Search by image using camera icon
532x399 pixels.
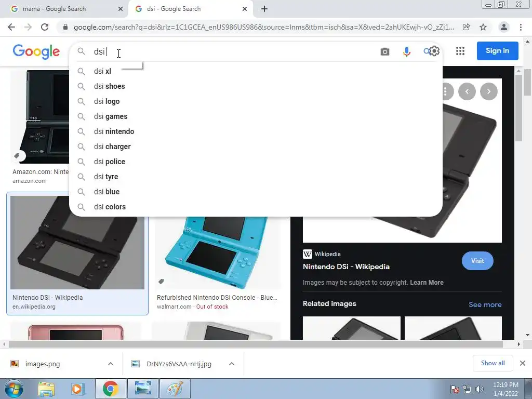coord(385,51)
